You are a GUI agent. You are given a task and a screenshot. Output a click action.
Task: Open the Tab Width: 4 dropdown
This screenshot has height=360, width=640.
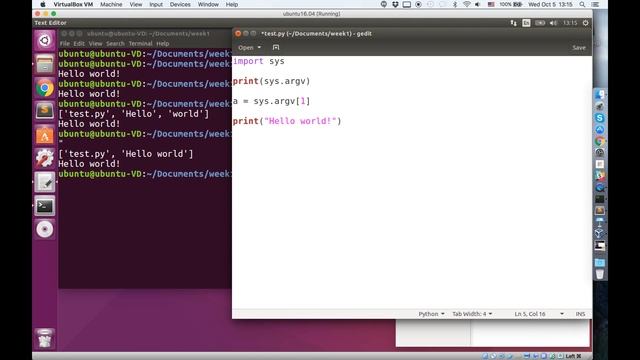coord(472,313)
